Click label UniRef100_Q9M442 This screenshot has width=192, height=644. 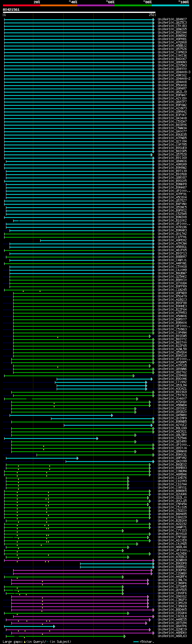172,112
